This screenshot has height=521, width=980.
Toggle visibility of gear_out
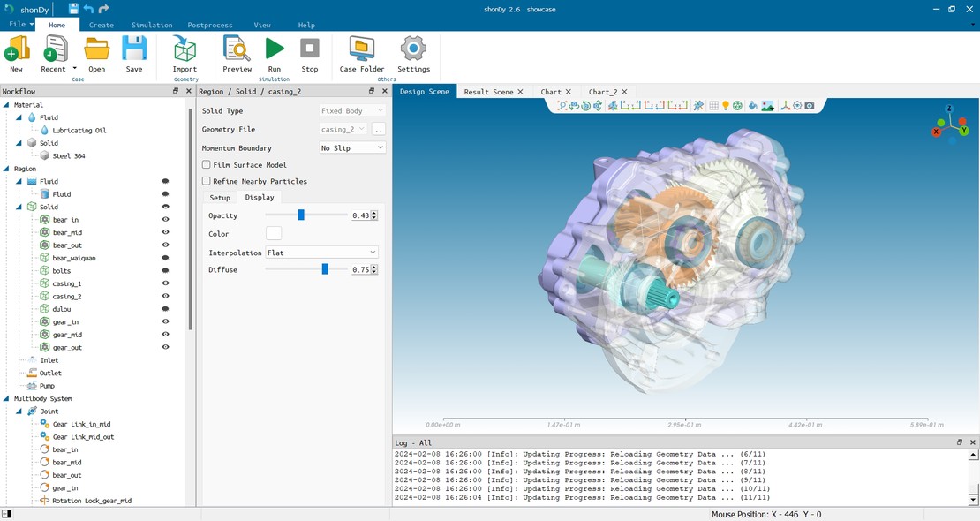166,347
